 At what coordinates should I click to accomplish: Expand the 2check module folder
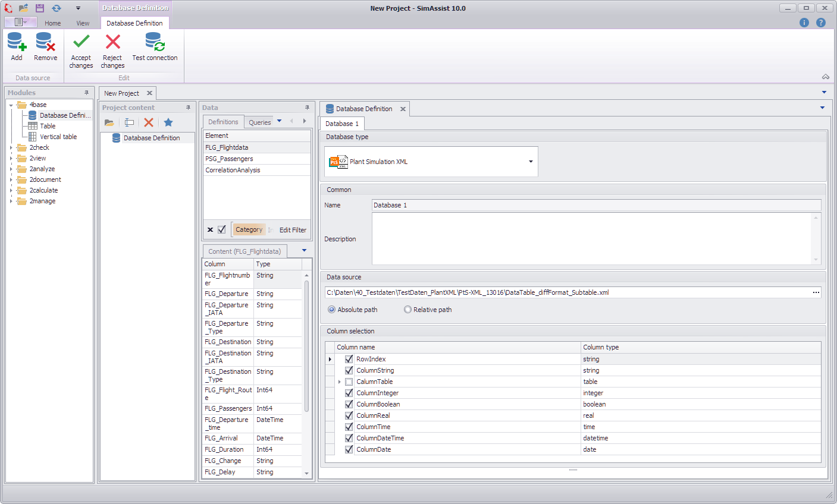coord(11,148)
